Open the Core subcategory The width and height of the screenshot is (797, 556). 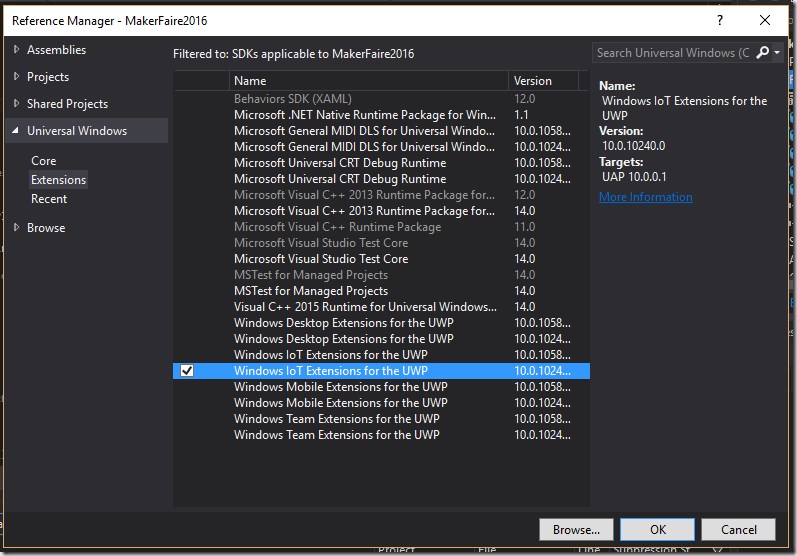44,161
